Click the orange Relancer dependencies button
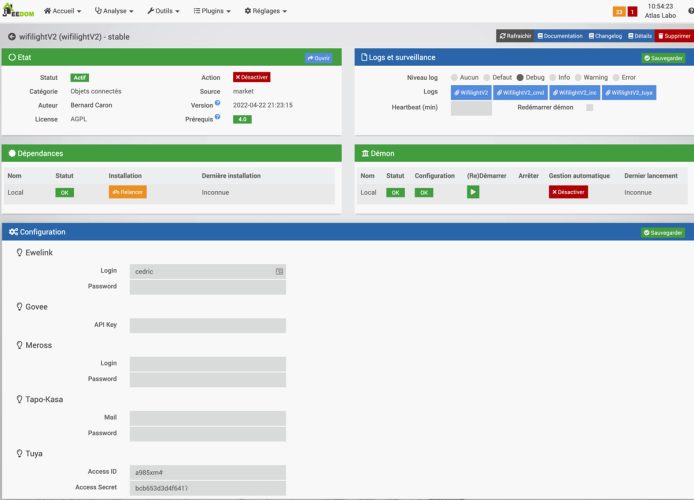 click(127, 192)
